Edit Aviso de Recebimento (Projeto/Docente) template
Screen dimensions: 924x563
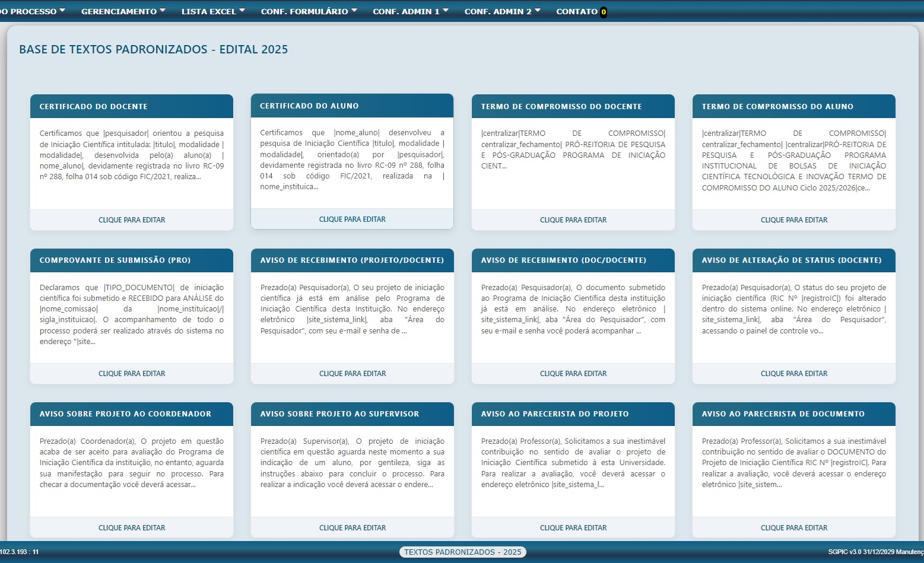[x=353, y=374]
